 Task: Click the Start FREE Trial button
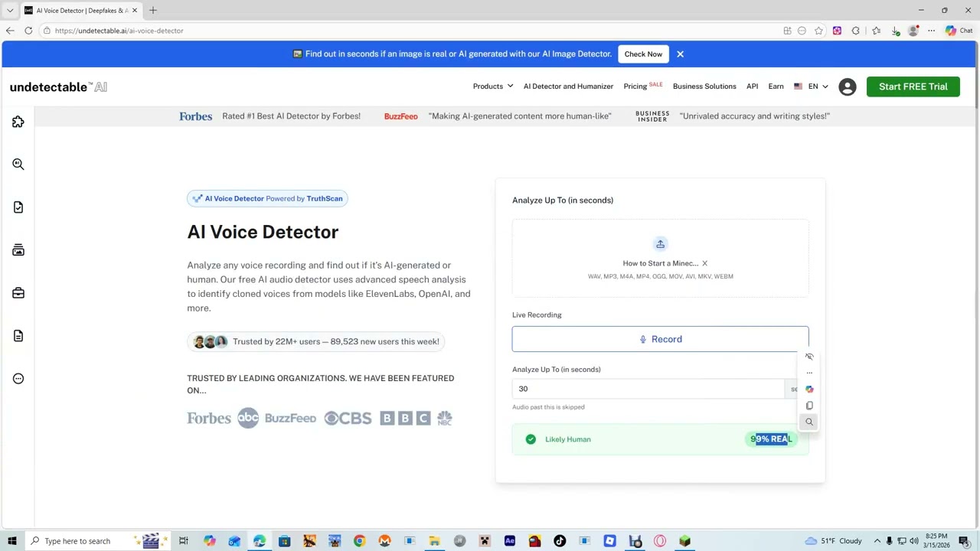(x=913, y=86)
